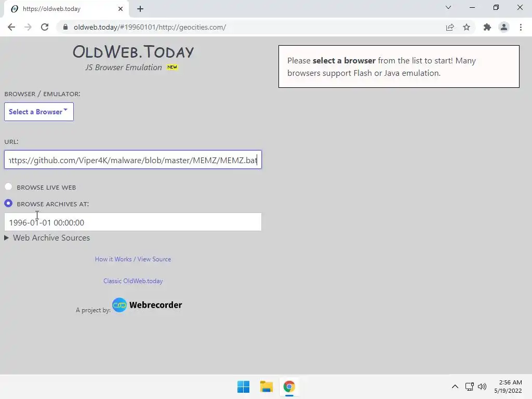
Task: Open the Select a Browser dropdown
Action: (38, 112)
